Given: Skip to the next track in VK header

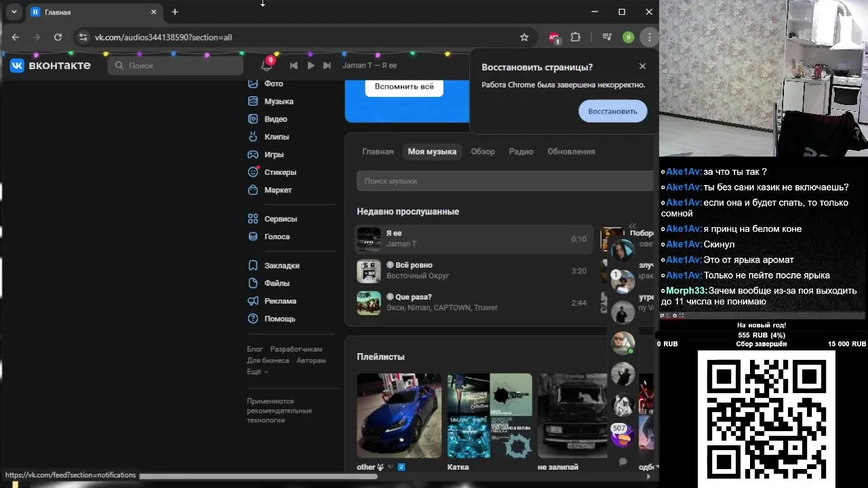Looking at the screenshot, I should (x=327, y=65).
